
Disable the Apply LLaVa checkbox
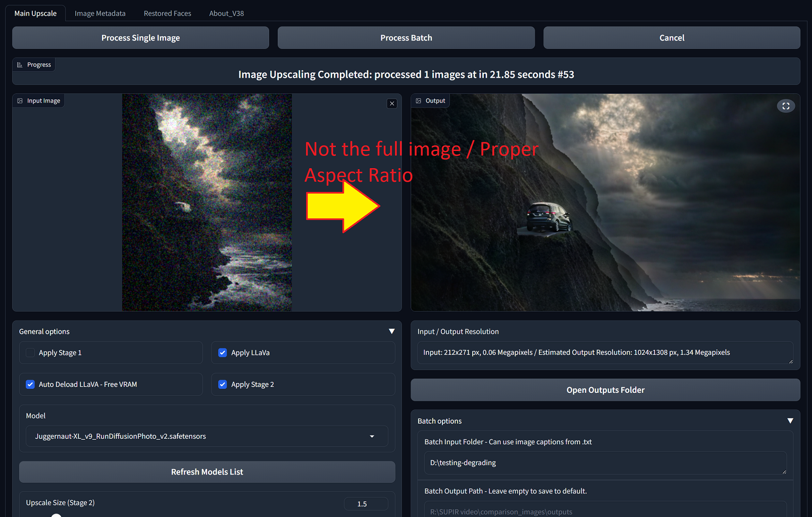click(x=223, y=352)
